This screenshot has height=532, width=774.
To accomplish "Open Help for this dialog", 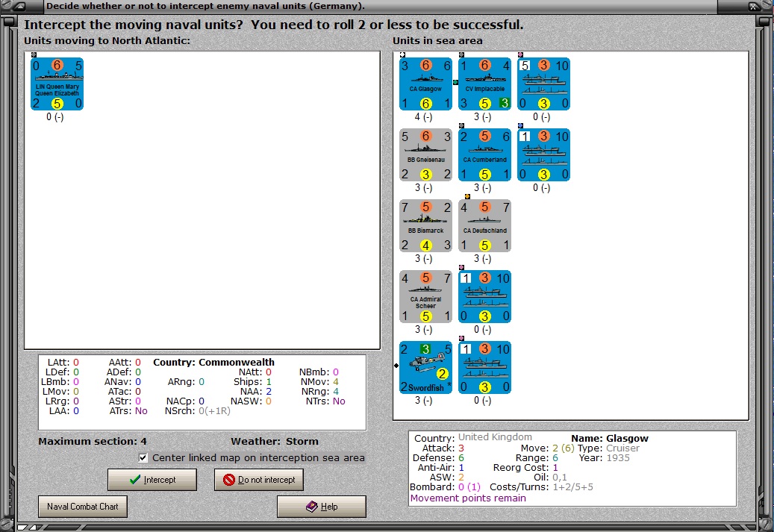I will point(322,507).
